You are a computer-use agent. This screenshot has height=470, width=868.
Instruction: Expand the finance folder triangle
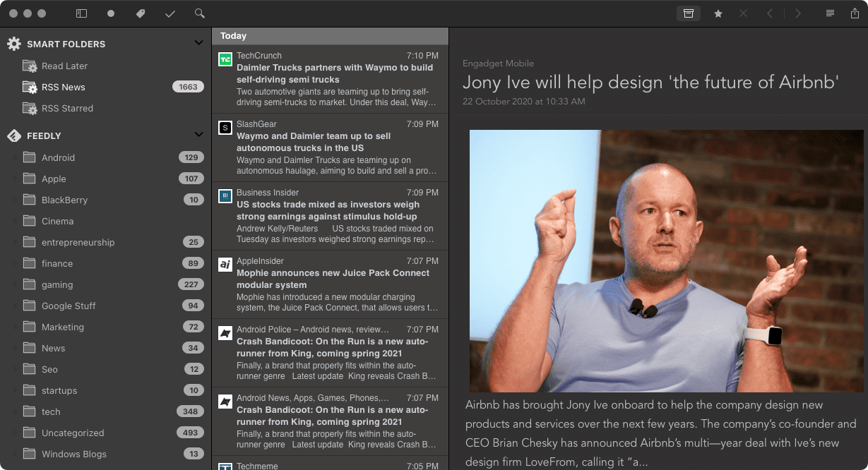pyautogui.click(x=14, y=264)
